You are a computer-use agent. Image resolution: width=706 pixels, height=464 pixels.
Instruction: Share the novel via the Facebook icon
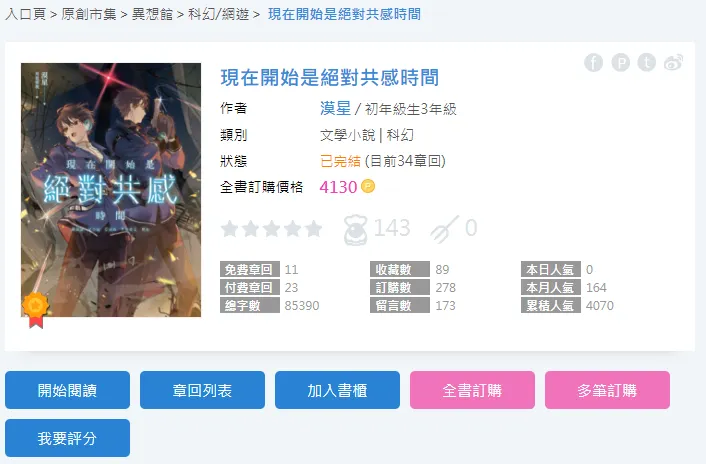(593, 63)
